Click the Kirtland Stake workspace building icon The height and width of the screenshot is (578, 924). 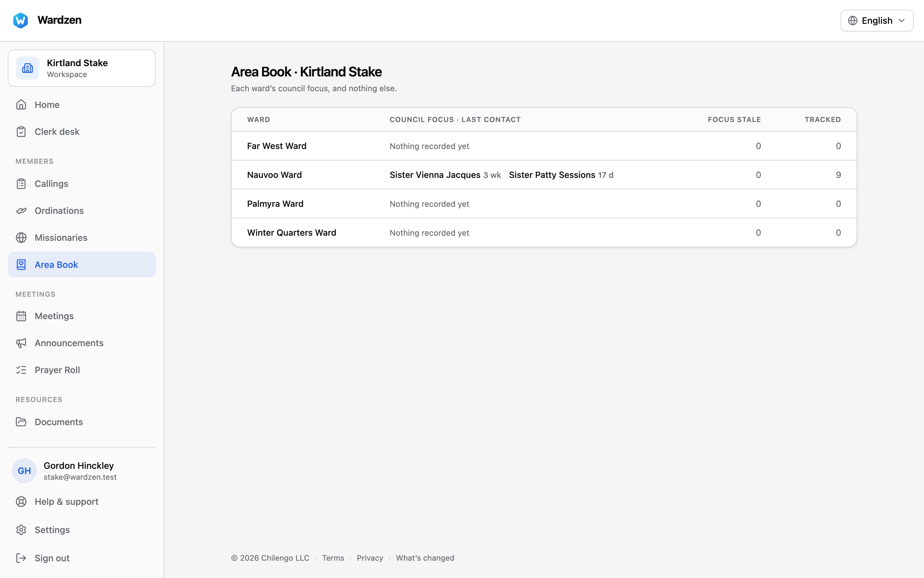tap(28, 68)
